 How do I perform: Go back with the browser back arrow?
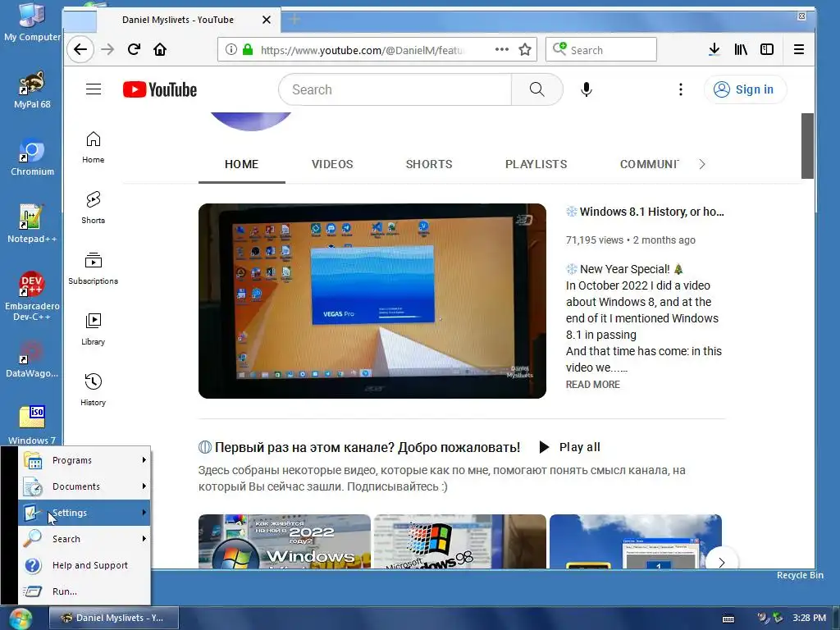pos(80,50)
